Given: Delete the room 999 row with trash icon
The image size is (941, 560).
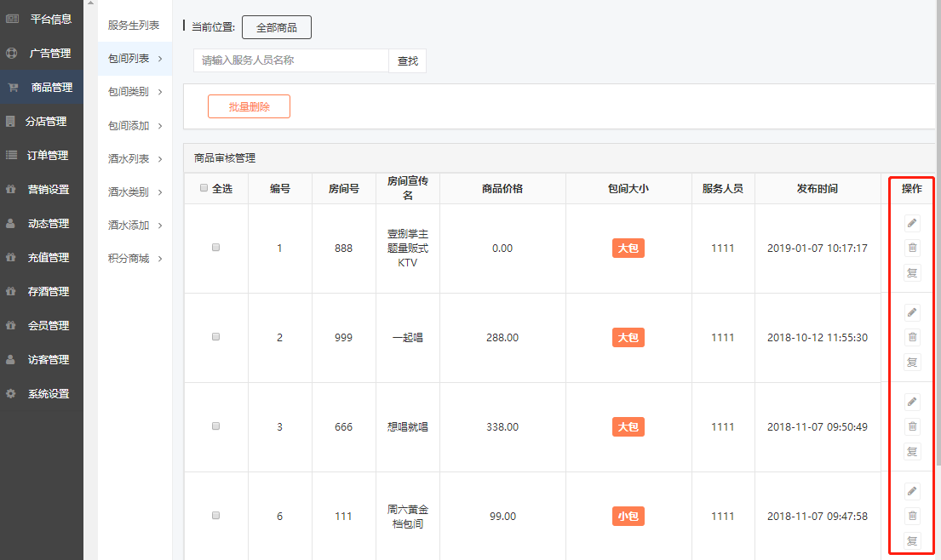Looking at the screenshot, I should pos(911,337).
